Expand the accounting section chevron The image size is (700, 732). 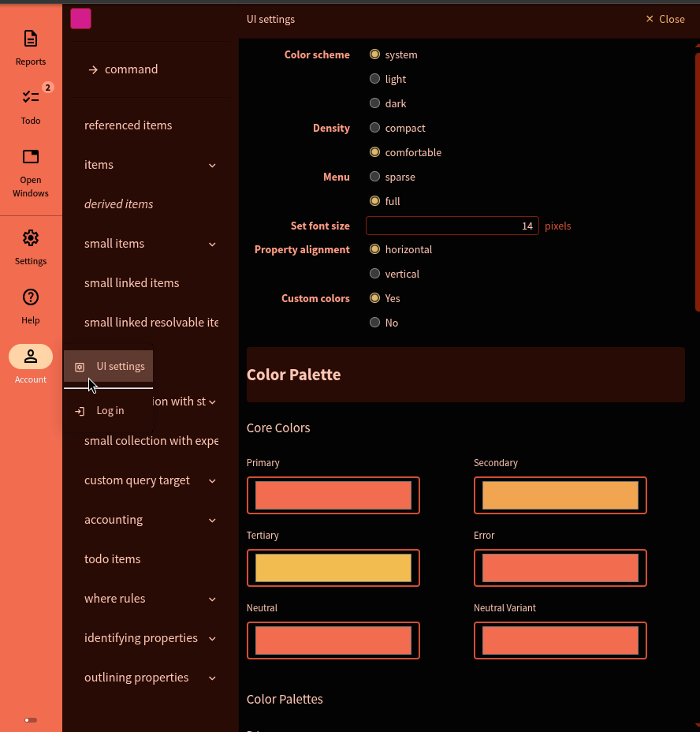pos(212,520)
